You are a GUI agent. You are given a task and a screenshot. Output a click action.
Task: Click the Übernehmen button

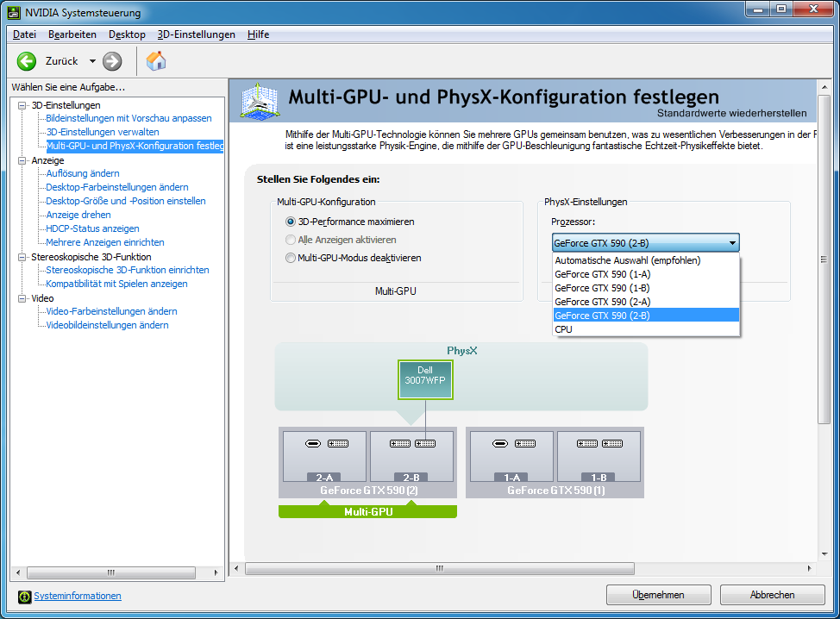pos(658,595)
